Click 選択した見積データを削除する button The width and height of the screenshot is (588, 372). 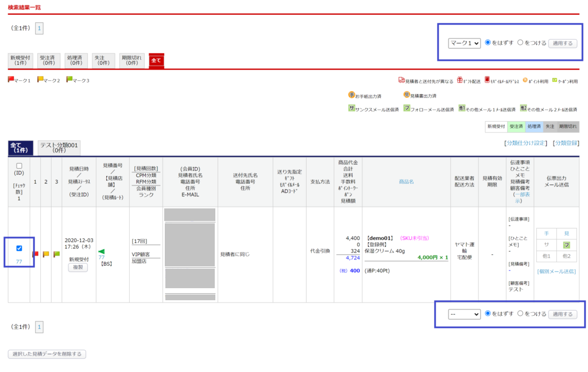(47, 354)
